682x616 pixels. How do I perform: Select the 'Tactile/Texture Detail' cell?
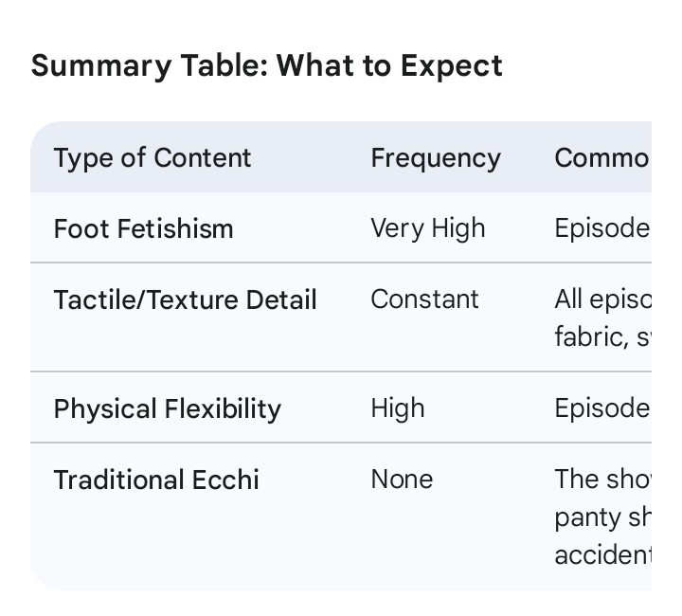pyautogui.click(x=185, y=299)
